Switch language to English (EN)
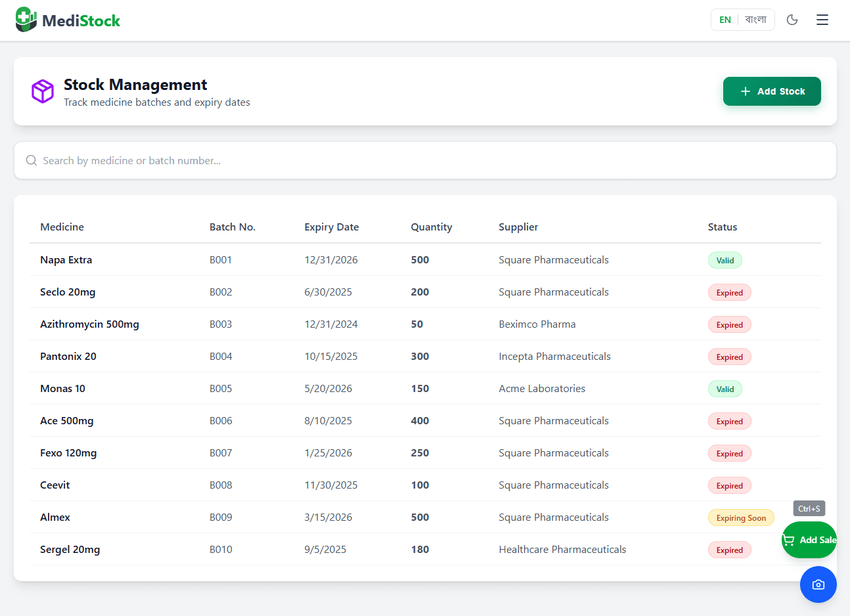 tap(725, 20)
